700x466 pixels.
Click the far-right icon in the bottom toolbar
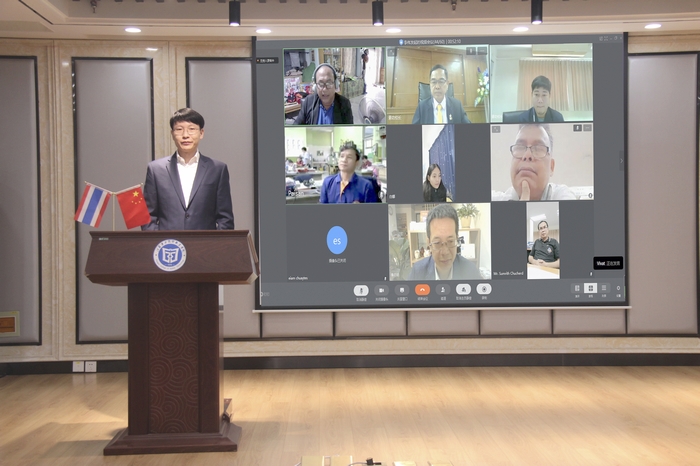click(618, 288)
